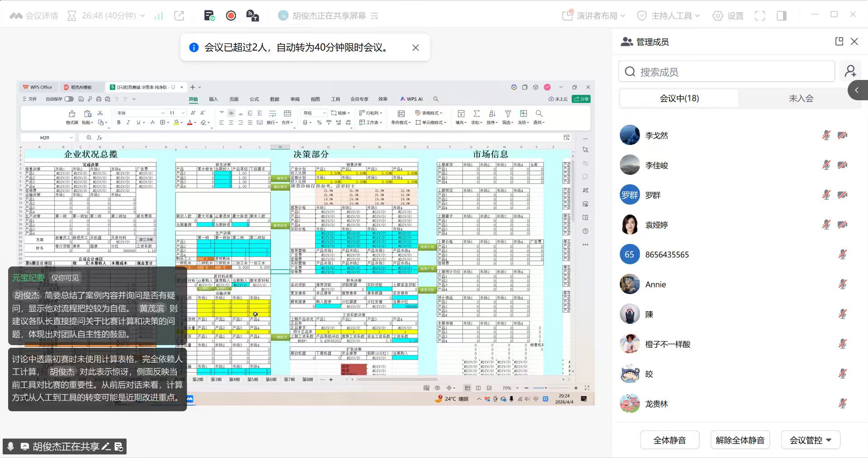Toggle microphone for member 李戈然
Screen dimensions: 868x458
826,135
